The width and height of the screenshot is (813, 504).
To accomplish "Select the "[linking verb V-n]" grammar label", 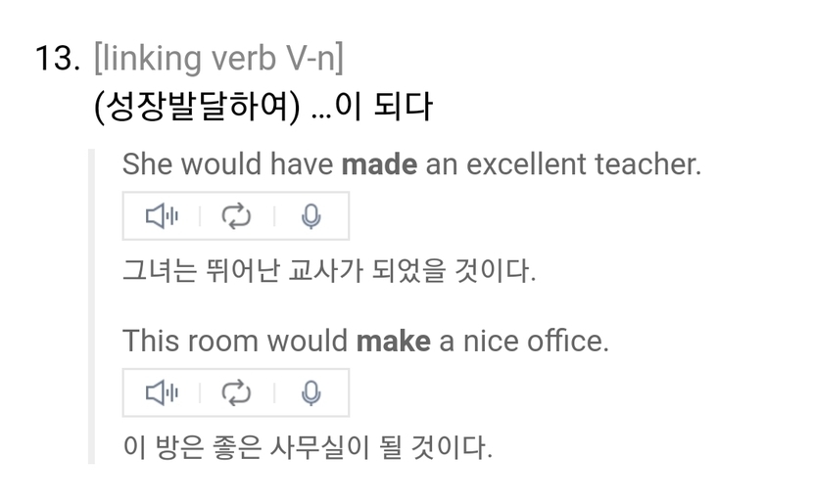I will (x=217, y=60).
